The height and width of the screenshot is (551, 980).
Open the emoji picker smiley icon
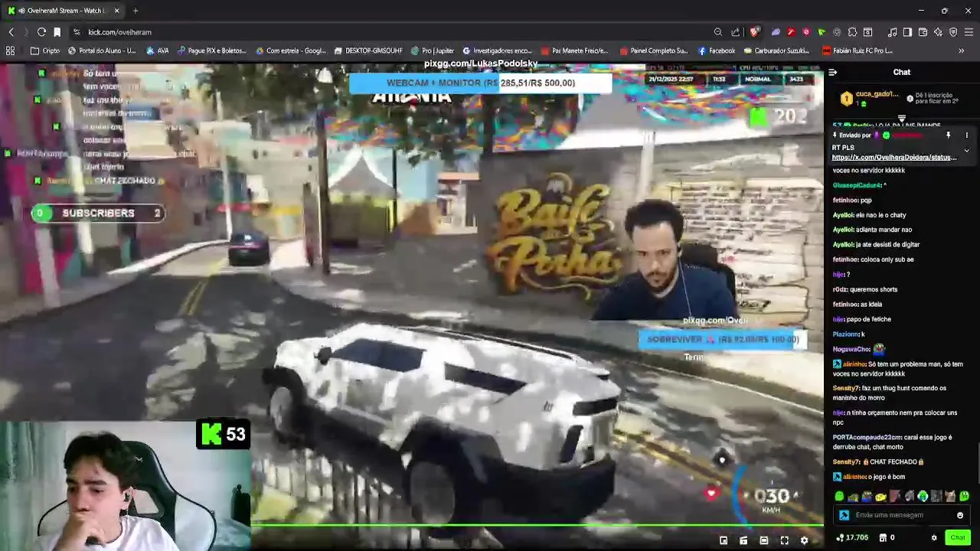960,515
